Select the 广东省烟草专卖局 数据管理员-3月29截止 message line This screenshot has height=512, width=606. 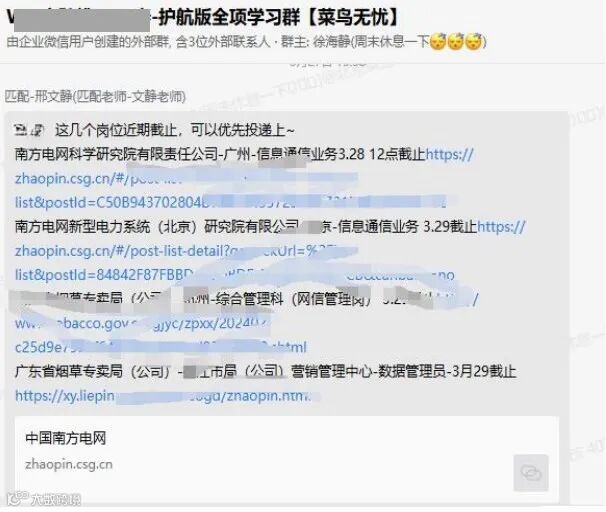click(266, 372)
